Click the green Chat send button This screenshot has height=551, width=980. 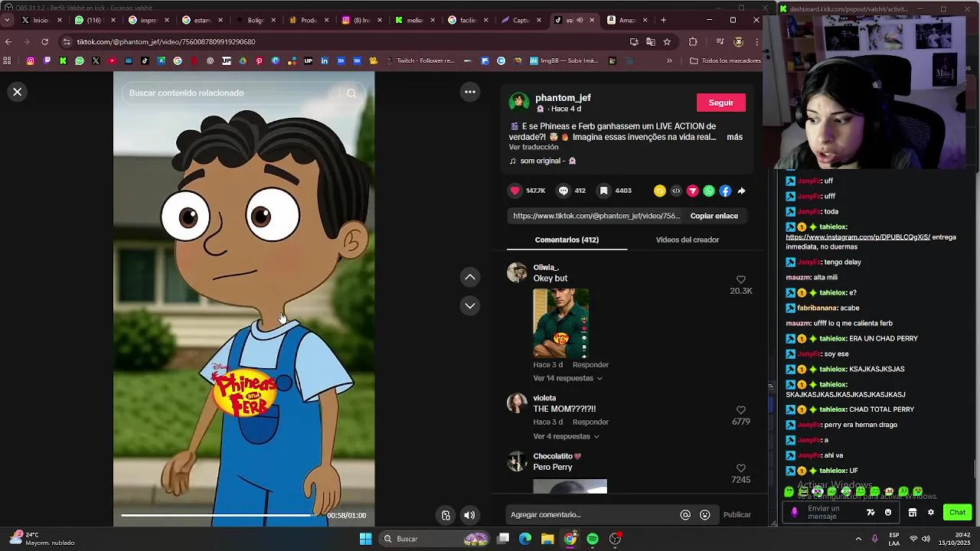click(x=957, y=512)
